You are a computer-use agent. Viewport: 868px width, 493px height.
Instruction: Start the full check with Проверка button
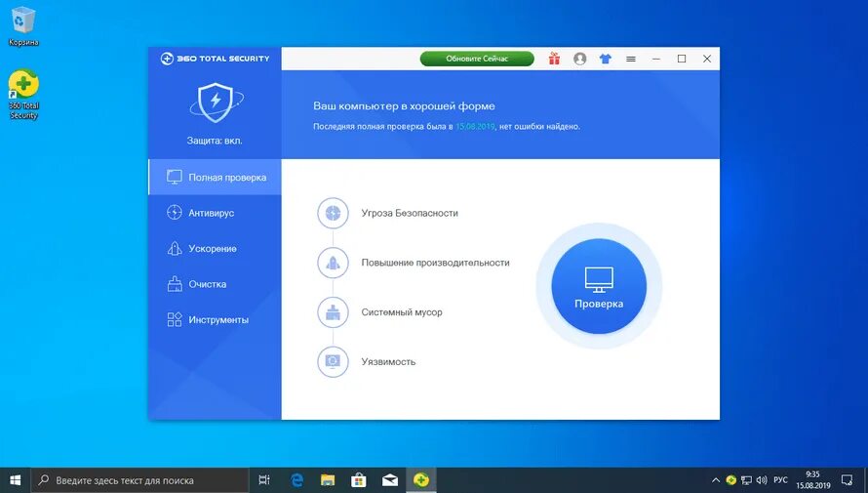click(599, 286)
